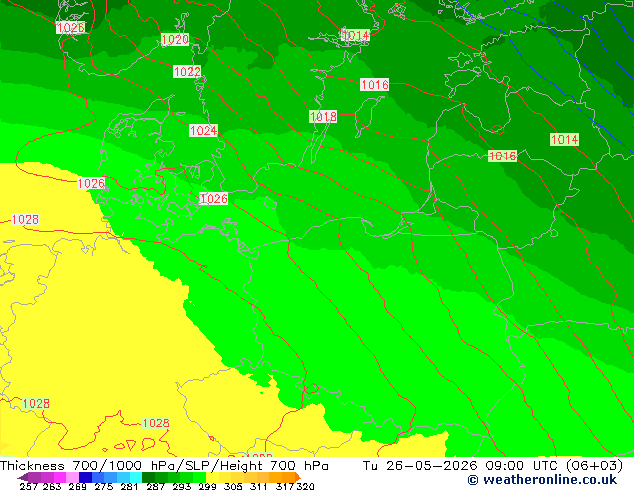Click the 287 value on the scale

[x=155, y=486]
